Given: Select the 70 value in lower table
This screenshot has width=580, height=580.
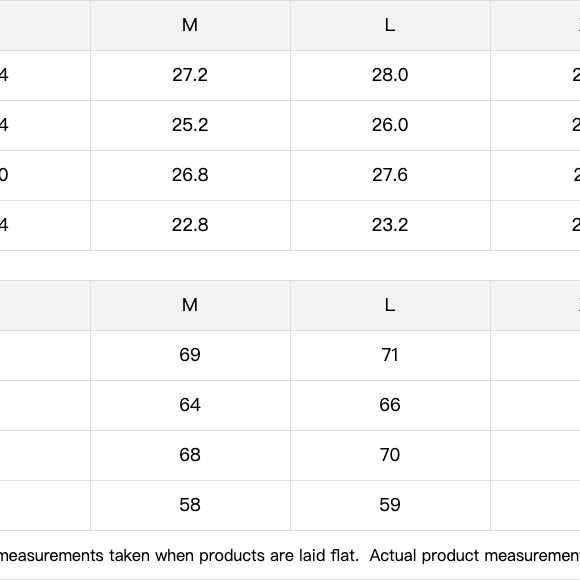Looking at the screenshot, I should (390, 455).
